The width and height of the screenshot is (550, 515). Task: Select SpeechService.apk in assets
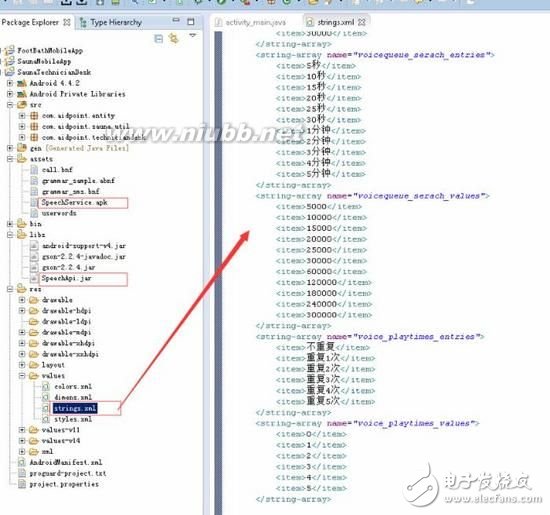[74, 202]
